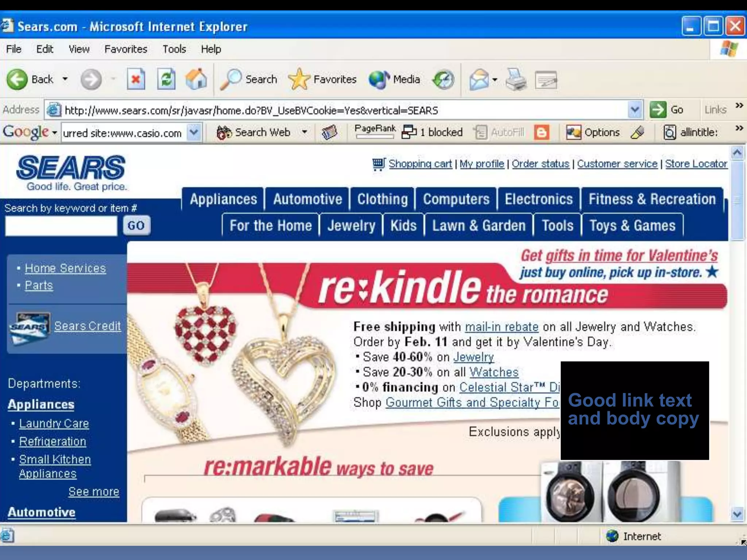Open the Google search box history dropdown
Screen dimensions: 747x560
pyautogui.click(x=194, y=132)
